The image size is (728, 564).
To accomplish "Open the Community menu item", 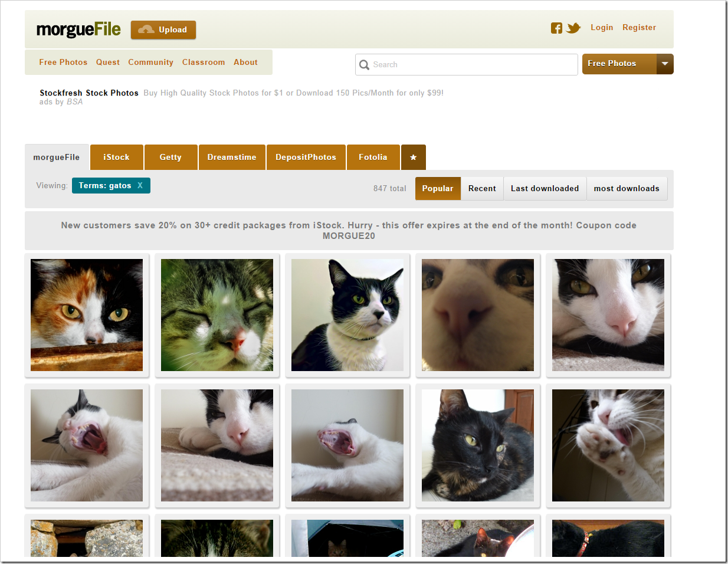I will [150, 62].
